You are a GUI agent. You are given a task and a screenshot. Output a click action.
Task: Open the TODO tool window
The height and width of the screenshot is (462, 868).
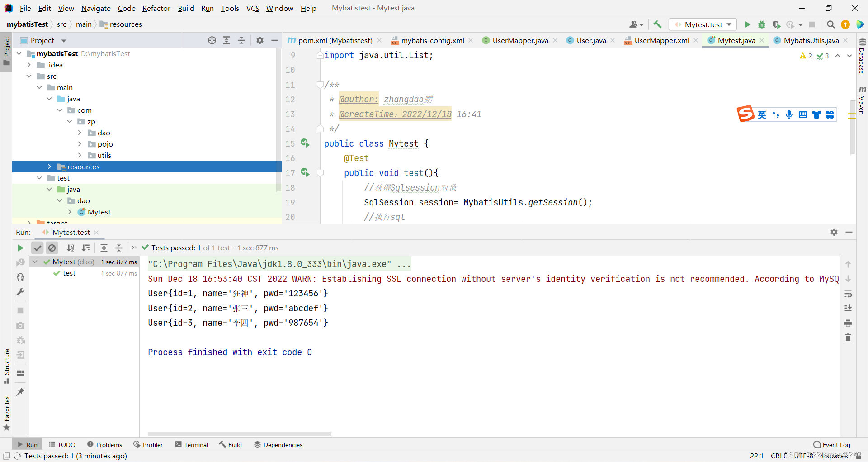(x=62, y=445)
